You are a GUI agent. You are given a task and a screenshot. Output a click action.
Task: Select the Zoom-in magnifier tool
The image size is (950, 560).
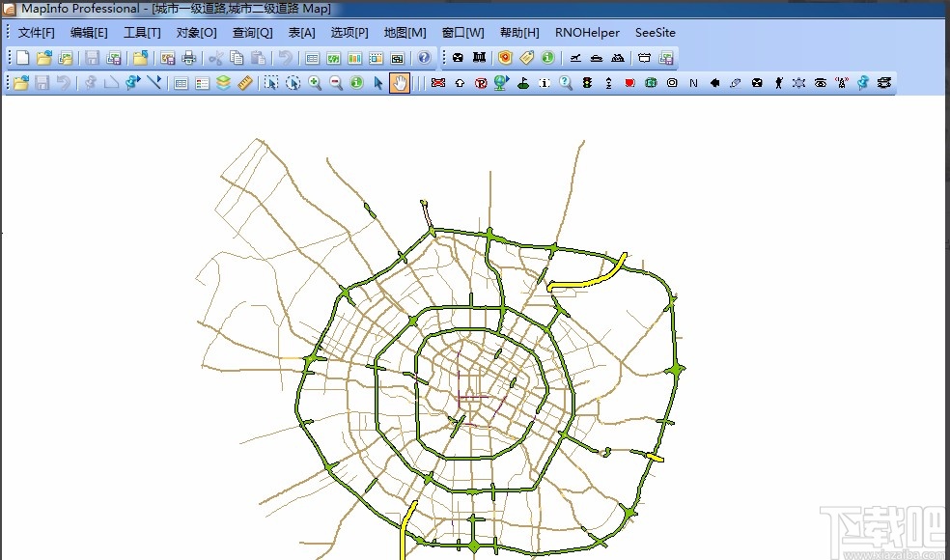pyautogui.click(x=315, y=82)
